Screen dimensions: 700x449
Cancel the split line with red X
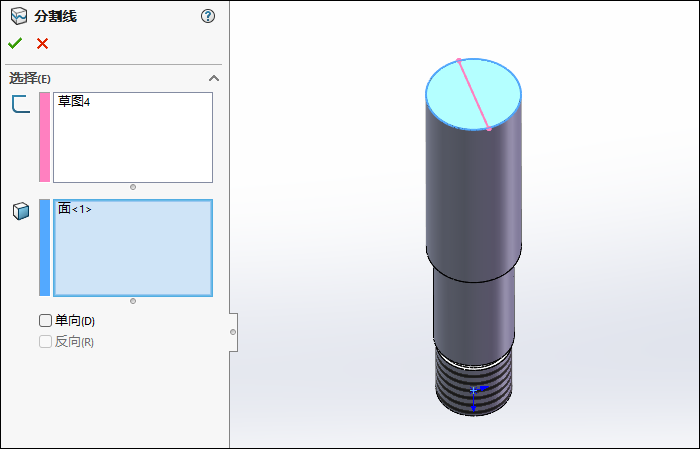pos(42,43)
